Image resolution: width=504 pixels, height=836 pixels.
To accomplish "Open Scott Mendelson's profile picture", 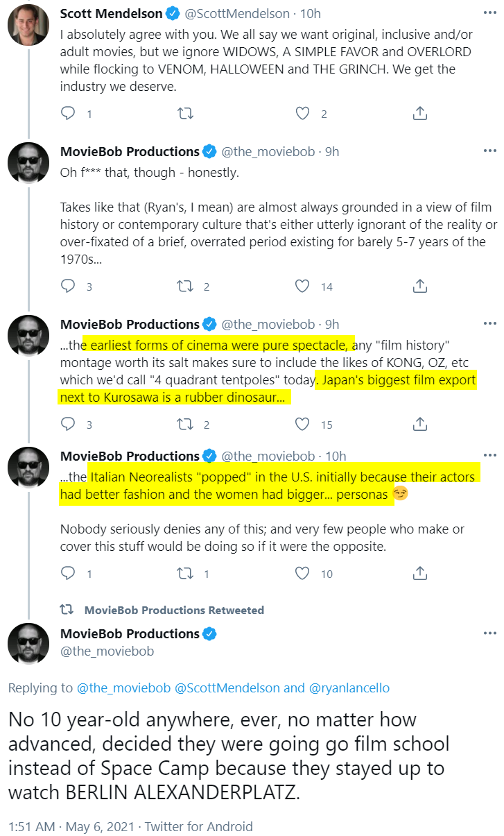I will tap(28, 25).
